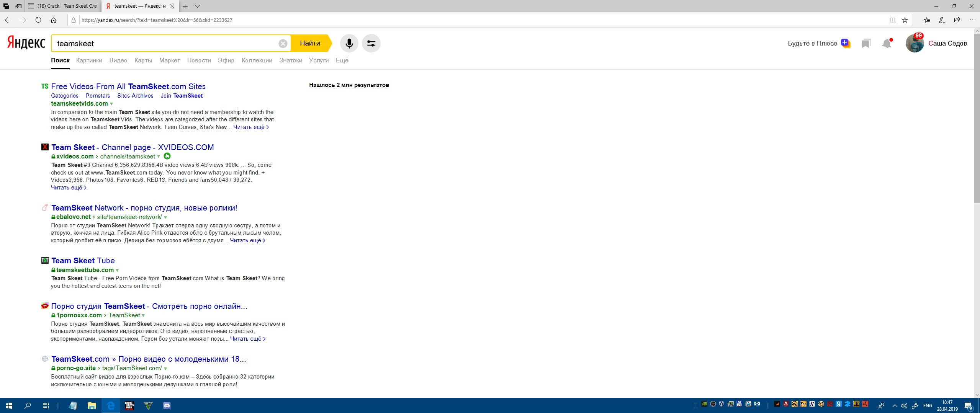
Task: Open the Edge favorites hub
Action: 927,20
